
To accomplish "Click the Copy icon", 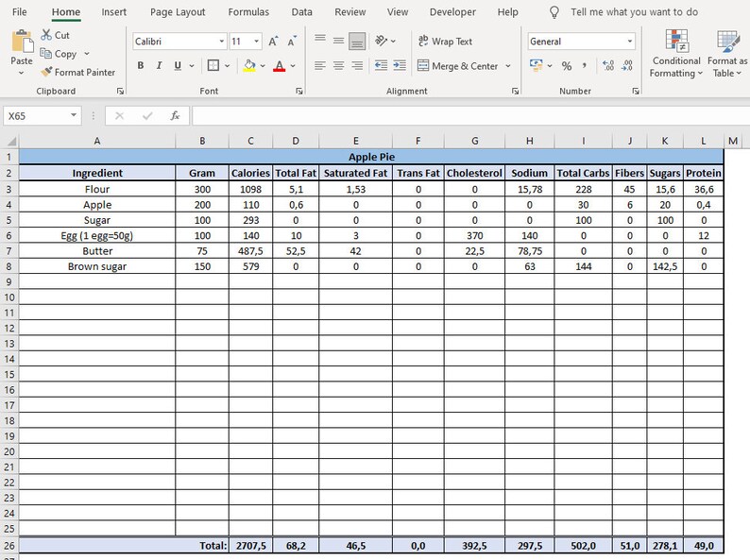I will [45, 54].
